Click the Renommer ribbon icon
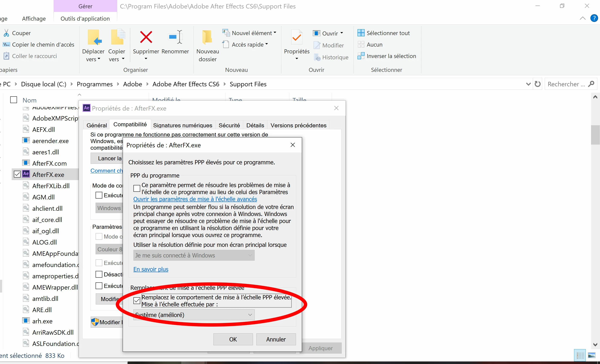 point(175,37)
